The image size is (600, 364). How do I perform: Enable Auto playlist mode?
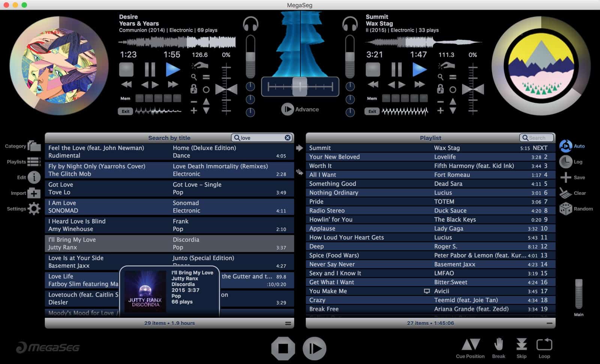565,146
